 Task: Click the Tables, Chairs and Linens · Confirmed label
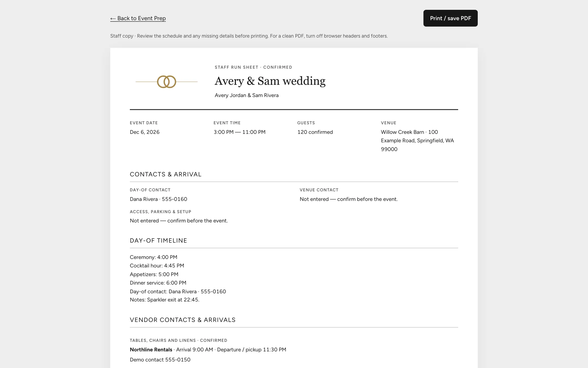[179, 340]
